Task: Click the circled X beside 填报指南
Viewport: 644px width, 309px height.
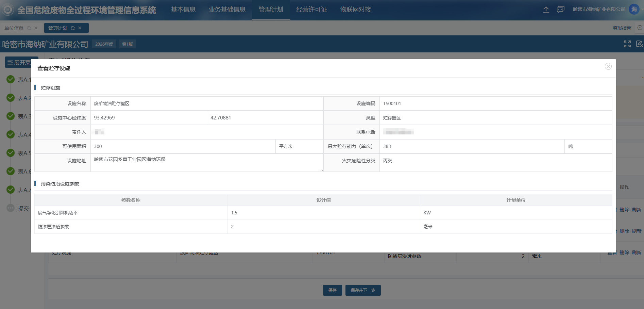Action: (x=640, y=28)
